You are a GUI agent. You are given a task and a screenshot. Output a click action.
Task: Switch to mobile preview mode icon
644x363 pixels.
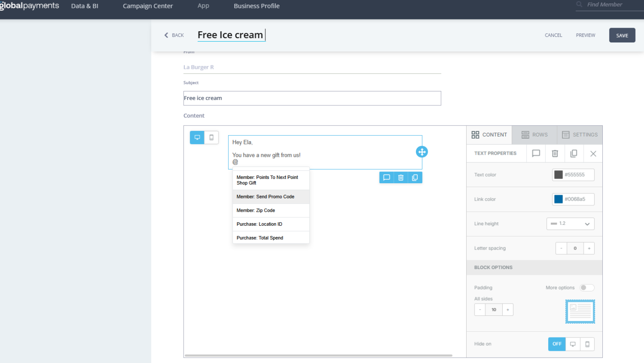[212, 137]
